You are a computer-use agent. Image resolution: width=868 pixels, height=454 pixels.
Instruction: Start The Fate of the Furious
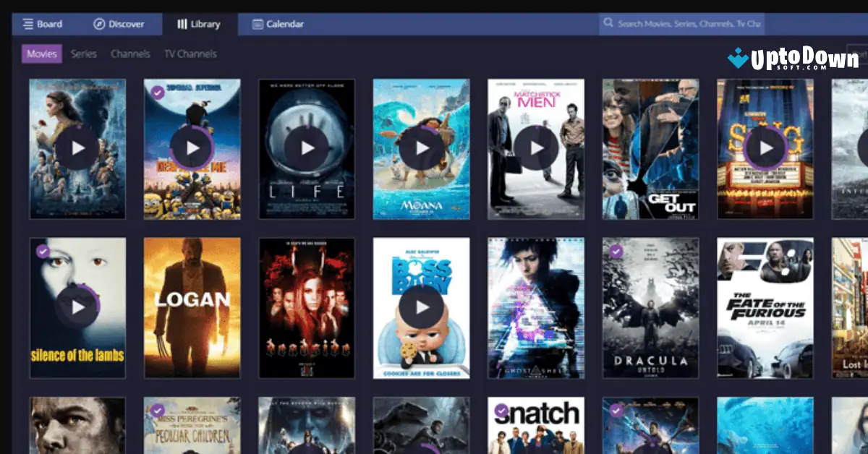pos(764,308)
